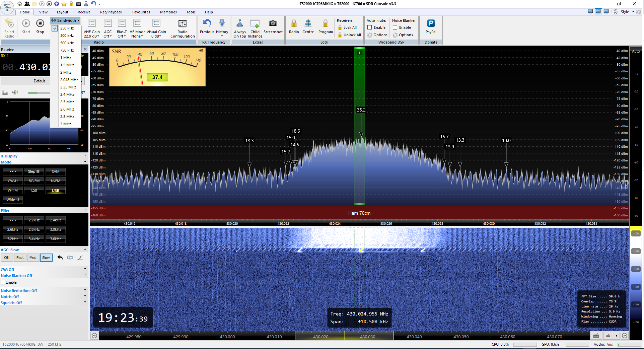The height and width of the screenshot is (349, 644).
Task: Click the Radio Configuration icon
Action: (x=182, y=24)
